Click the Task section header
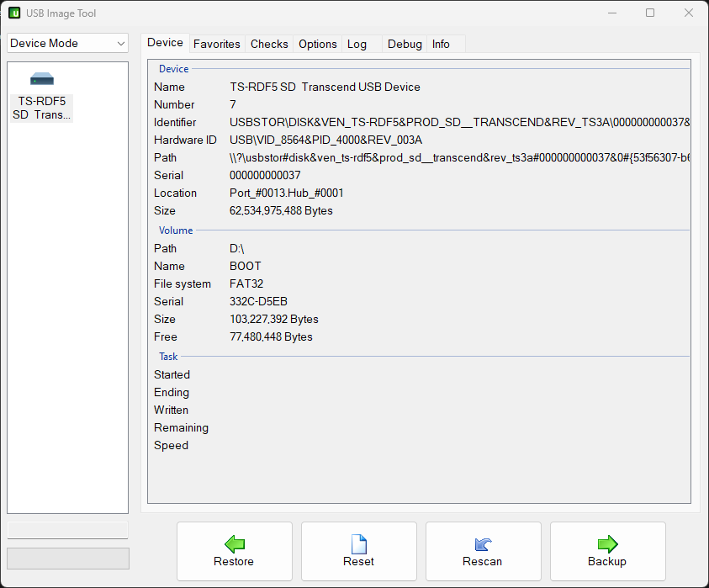Viewport: 709px width, 588px height. click(x=168, y=357)
